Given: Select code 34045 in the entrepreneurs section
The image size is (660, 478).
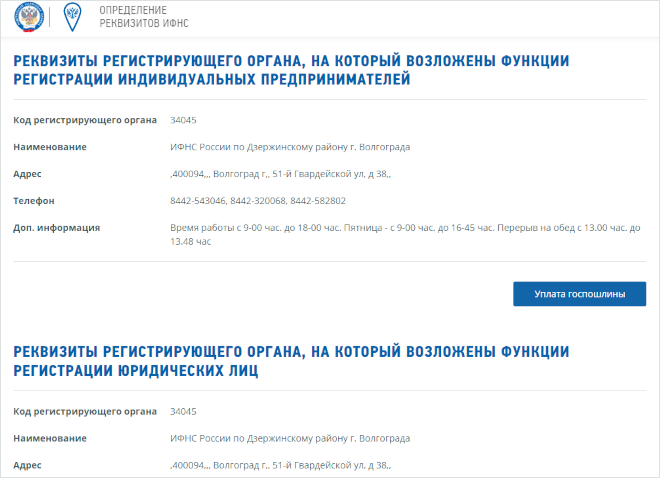Looking at the screenshot, I should tap(183, 120).
